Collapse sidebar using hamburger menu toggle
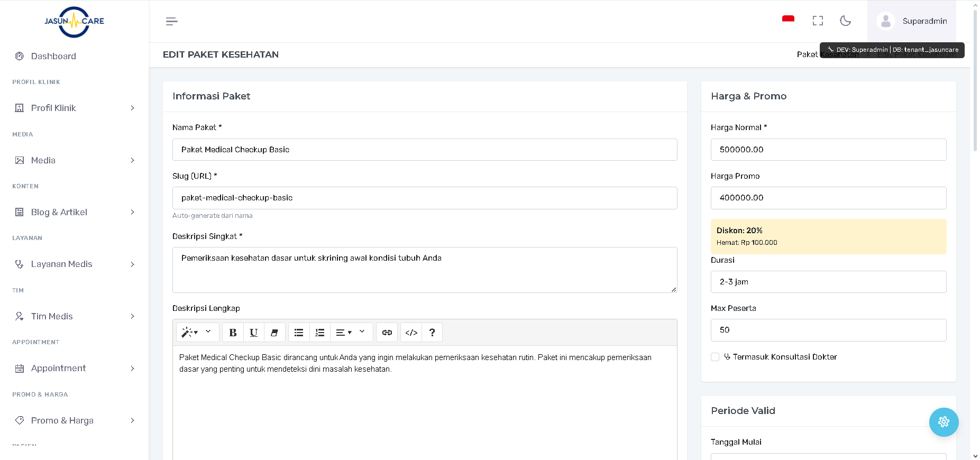 click(x=171, y=21)
